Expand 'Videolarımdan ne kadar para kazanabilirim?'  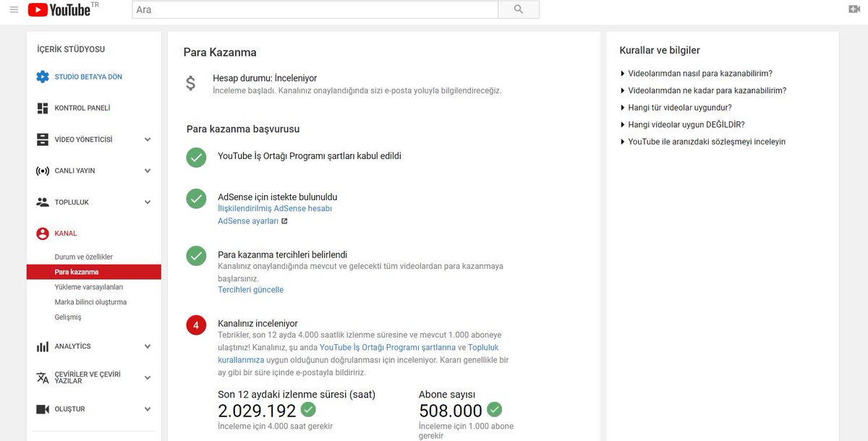coord(703,90)
